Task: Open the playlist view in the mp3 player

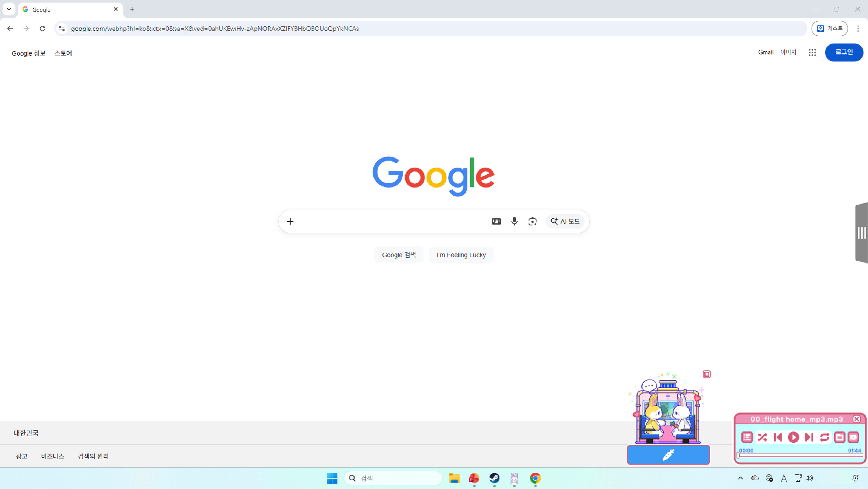Action: pos(747,437)
